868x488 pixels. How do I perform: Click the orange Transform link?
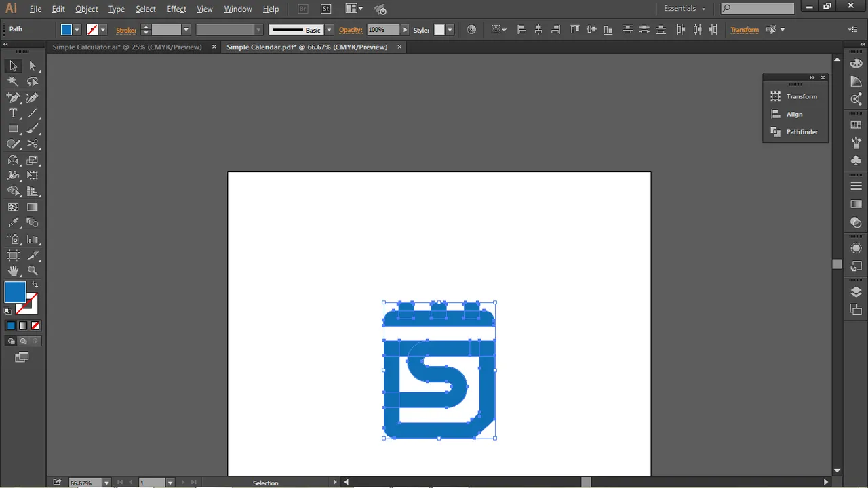coord(745,30)
